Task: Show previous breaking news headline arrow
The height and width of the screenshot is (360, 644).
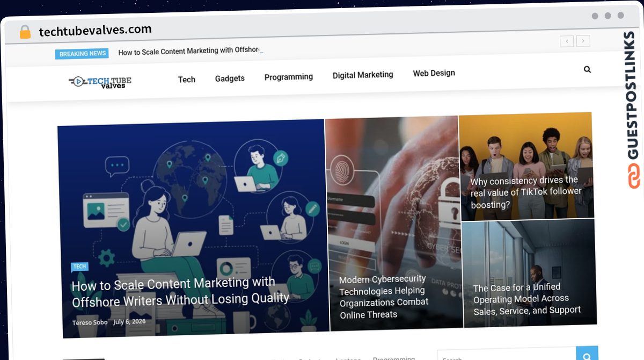Action: click(567, 41)
